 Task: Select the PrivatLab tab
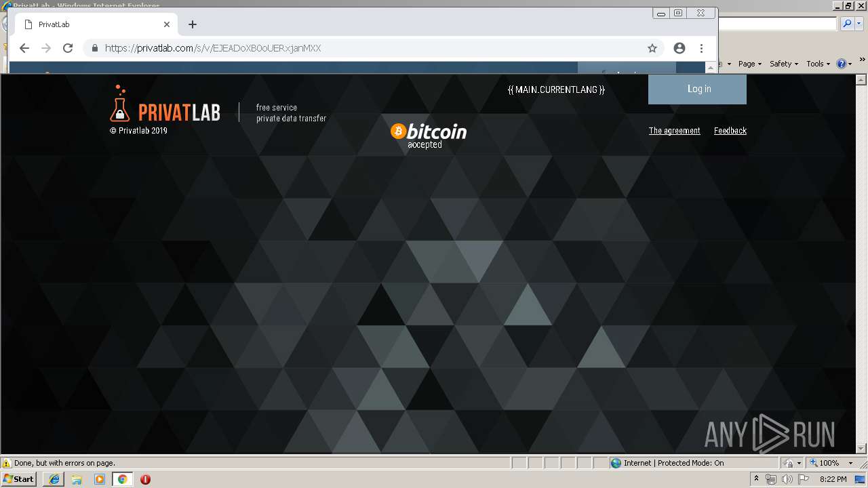coord(95,24)
